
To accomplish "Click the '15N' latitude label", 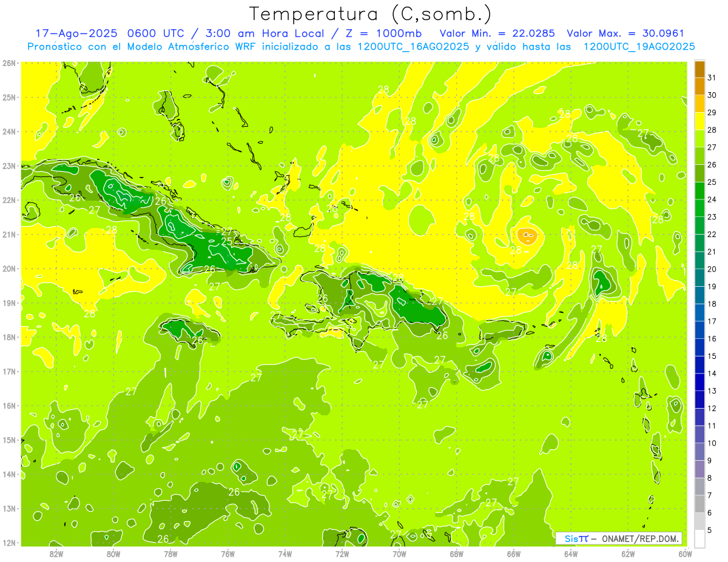I will point(10,440).
